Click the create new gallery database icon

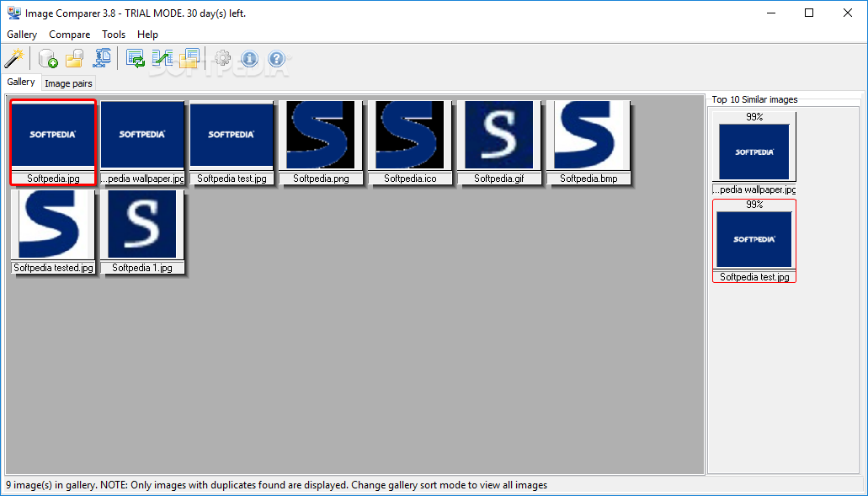[x=48, y=58]
